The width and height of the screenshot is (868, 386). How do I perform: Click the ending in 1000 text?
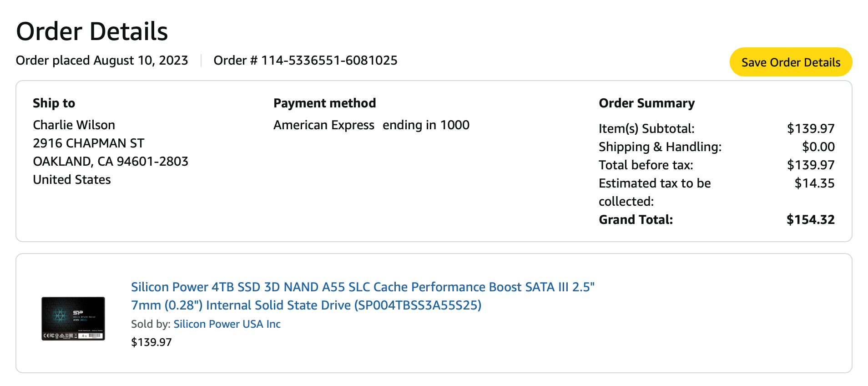(x=426, y=125)
